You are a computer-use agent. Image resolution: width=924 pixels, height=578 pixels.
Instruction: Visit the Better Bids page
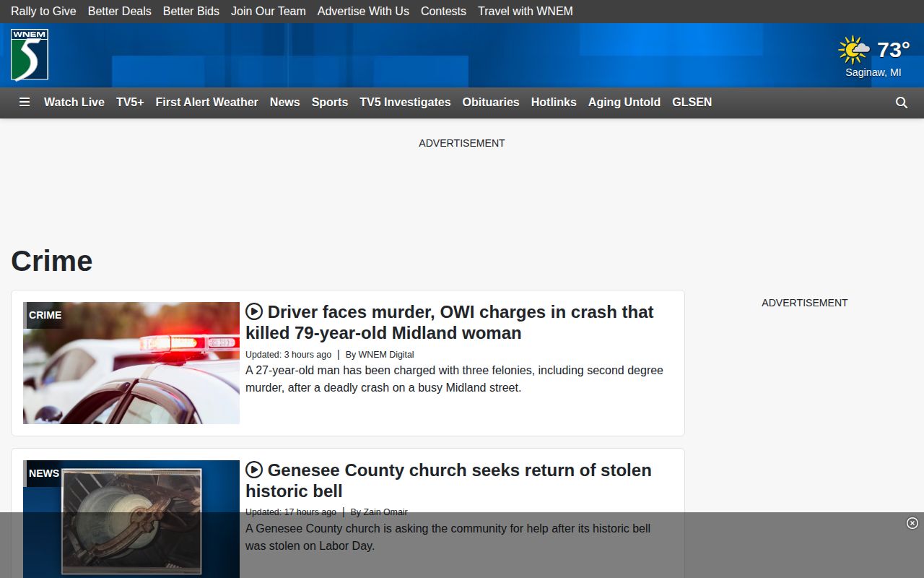pyautogui.click(x=191, y=11)
